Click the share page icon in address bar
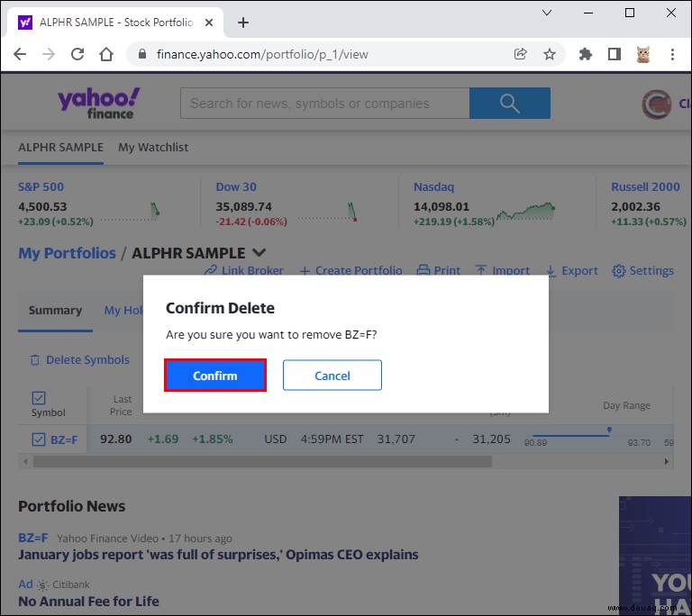The image size is (692, 616). click(x=520, y=54)
